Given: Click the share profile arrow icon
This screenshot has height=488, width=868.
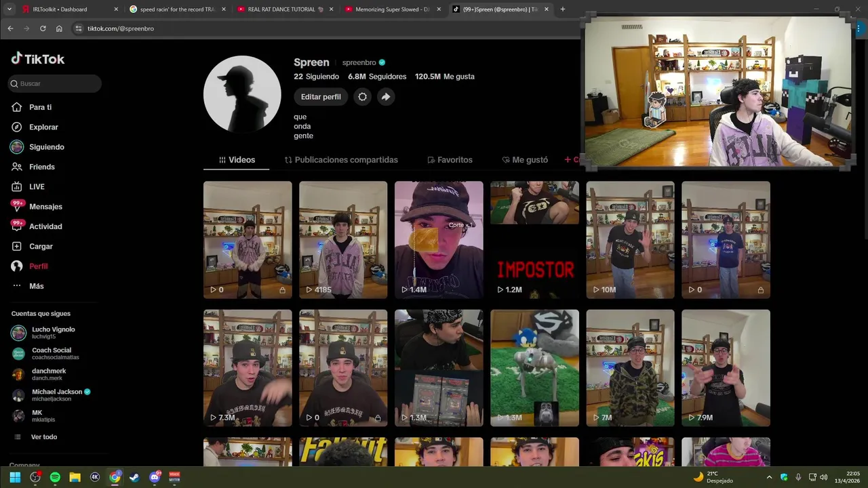Looking at the screenshot, I should tap(386, 97).
